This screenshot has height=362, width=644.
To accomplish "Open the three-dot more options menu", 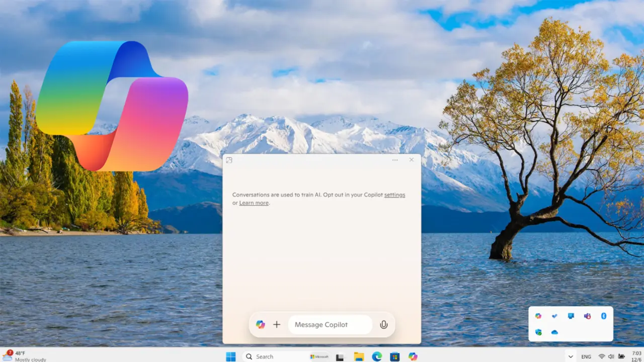I will [395, 160].
